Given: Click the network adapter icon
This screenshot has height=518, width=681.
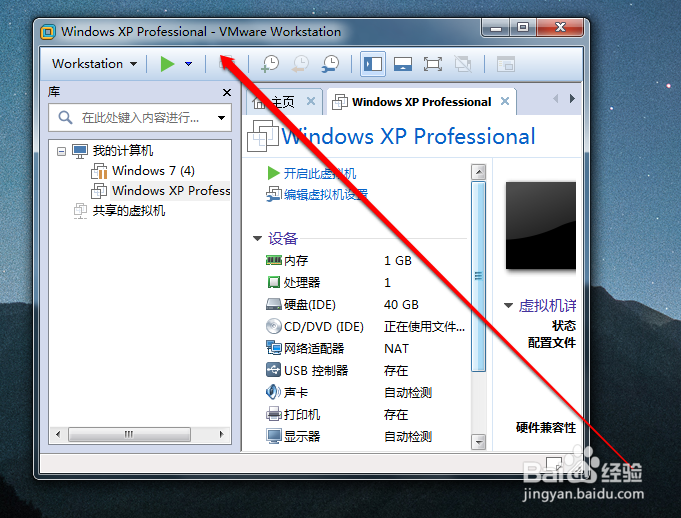Looking at the screenshot, I should point(274,348).
